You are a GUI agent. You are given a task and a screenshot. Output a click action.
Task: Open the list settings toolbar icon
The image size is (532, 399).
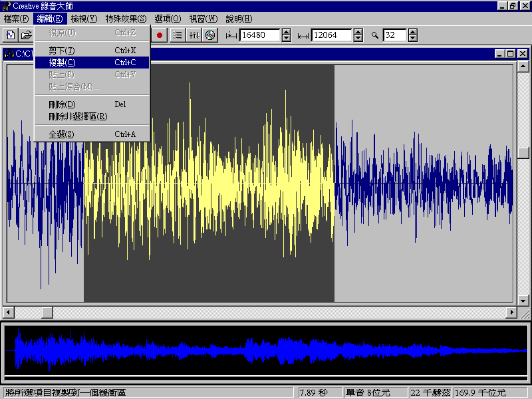click(178, 35)
